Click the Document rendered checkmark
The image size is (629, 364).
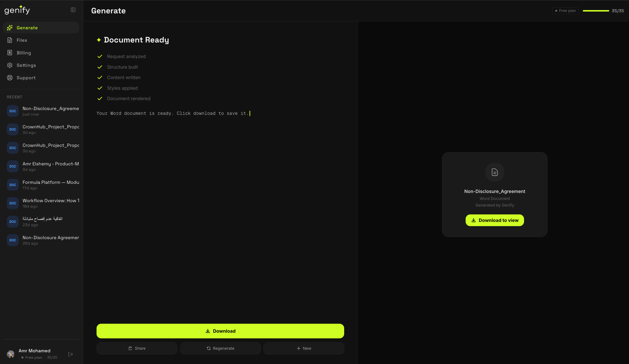click(x=100, y=99)
